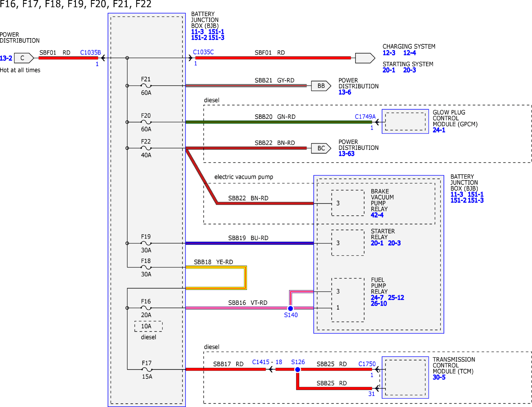The image size is (532, 407).
Task: Click the F22 fuse symbol
Action: tap(146, 148)
